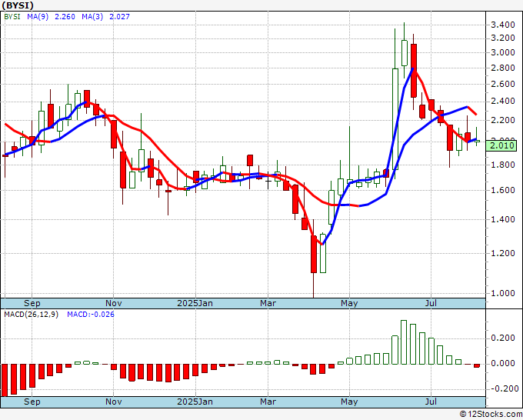Click Nov on the MACD time axis
The height and width of the screenshot is (420, 523).
(113, 402)
